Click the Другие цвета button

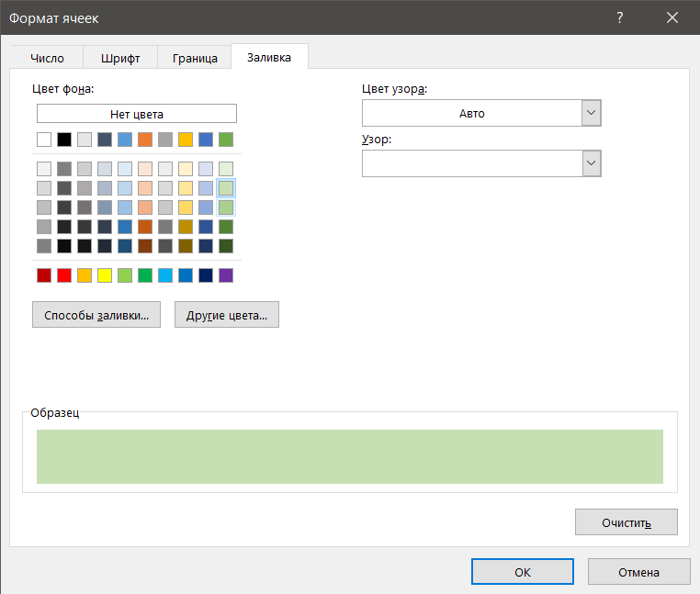(227, 315)
